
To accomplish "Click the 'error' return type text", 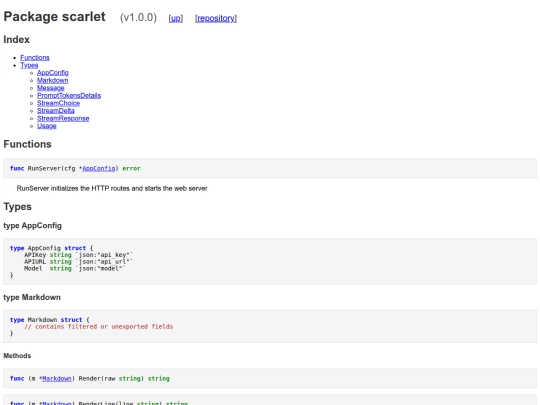I will (x=132, y=168).
